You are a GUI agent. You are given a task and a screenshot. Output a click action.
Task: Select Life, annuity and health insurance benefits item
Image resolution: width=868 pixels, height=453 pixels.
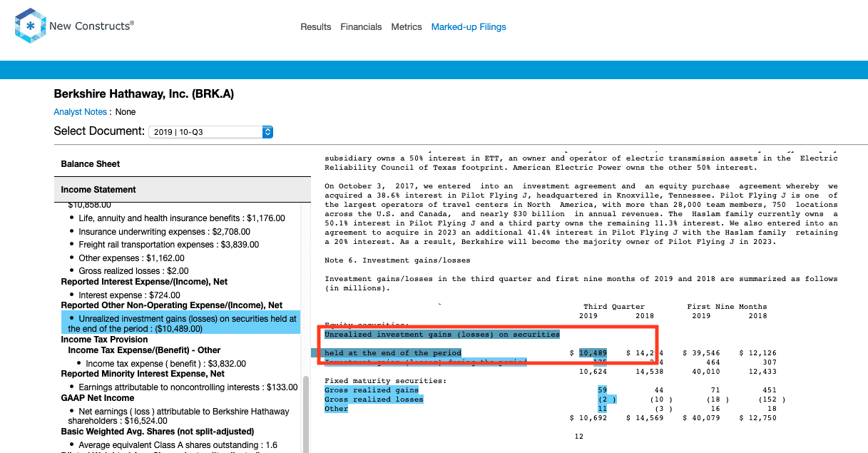click(x=182, y=218)
